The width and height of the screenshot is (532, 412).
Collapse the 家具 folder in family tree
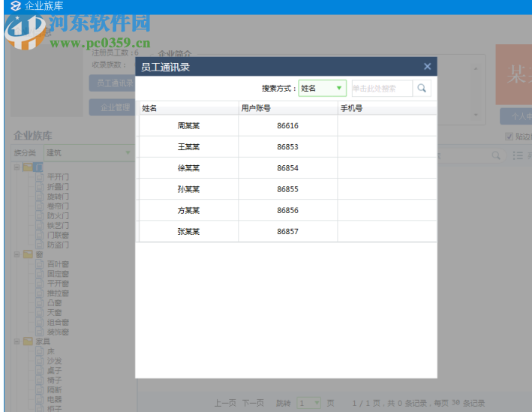click(17, 341)
